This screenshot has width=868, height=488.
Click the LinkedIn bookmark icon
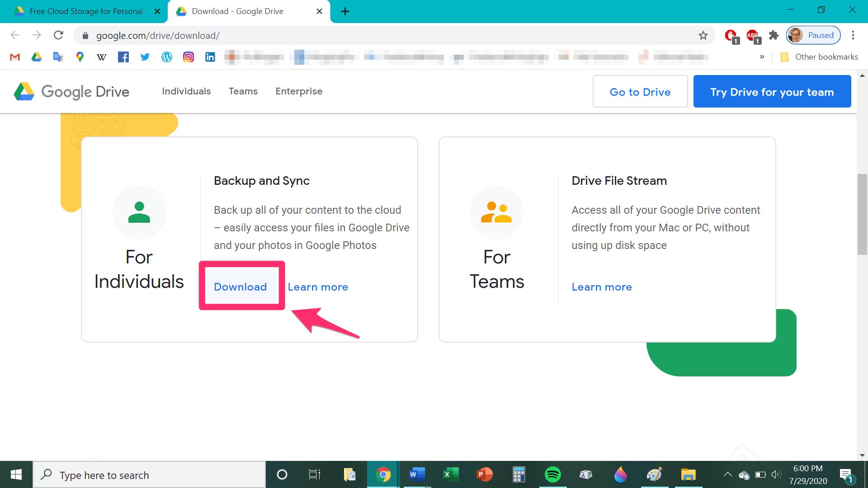pyautogui.click(x=210, y=57)
